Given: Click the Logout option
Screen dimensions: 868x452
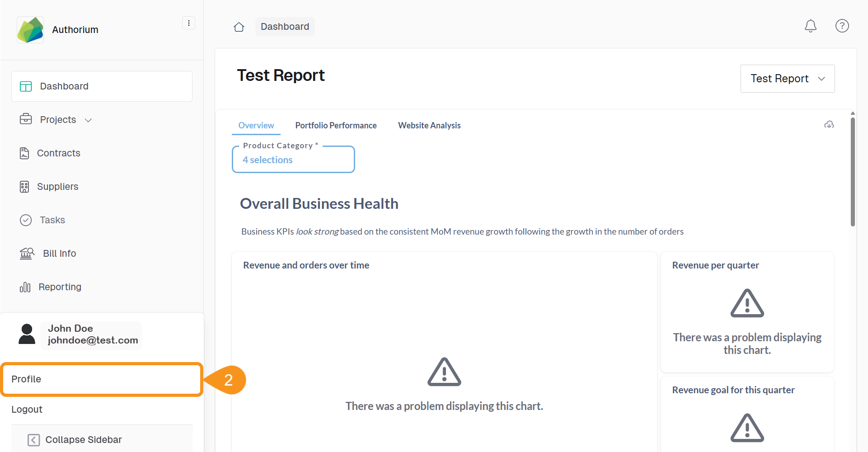Looking at the screenshot, I should click(x=27, y=410).
